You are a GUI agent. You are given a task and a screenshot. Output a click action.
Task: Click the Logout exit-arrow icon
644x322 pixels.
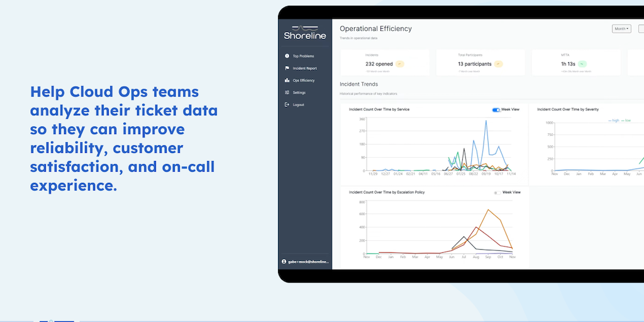[287, 105]
